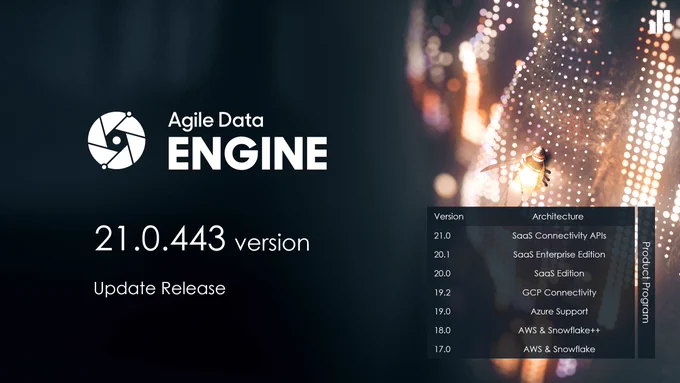Click the white bars logo top right
Screen dimensions: 680x383
[x=659, y=21]
